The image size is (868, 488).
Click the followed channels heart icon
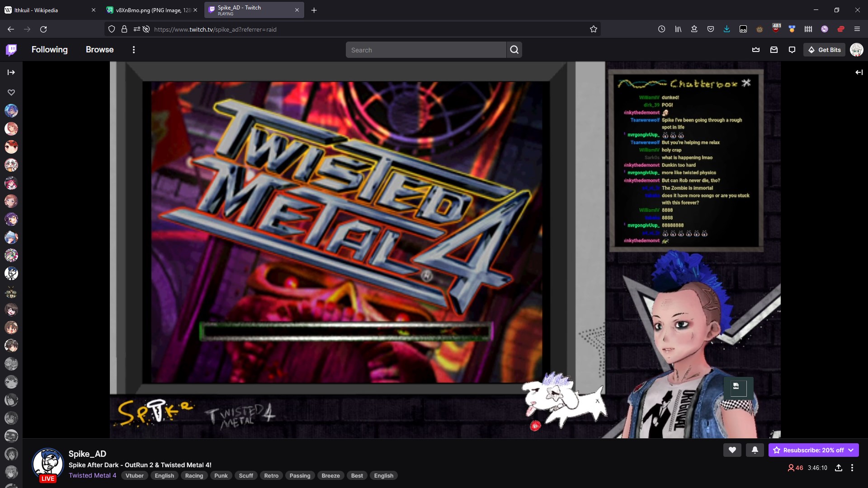(11, 92)
